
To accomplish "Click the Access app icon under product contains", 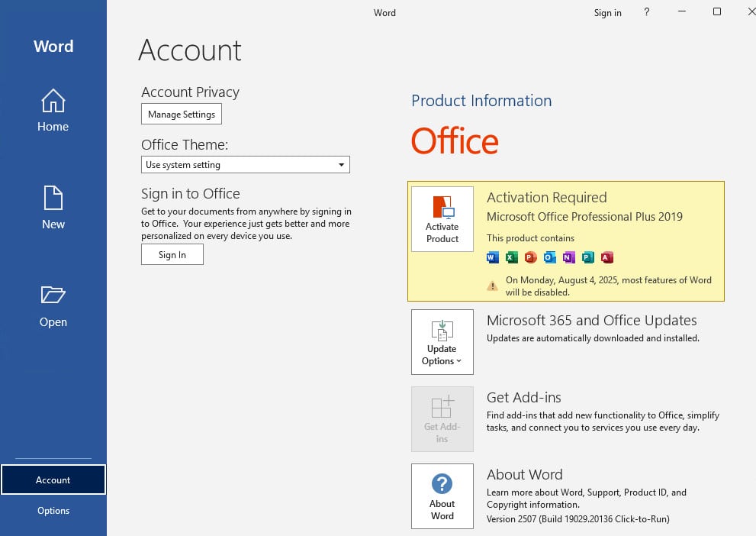I will pos(607,257).
